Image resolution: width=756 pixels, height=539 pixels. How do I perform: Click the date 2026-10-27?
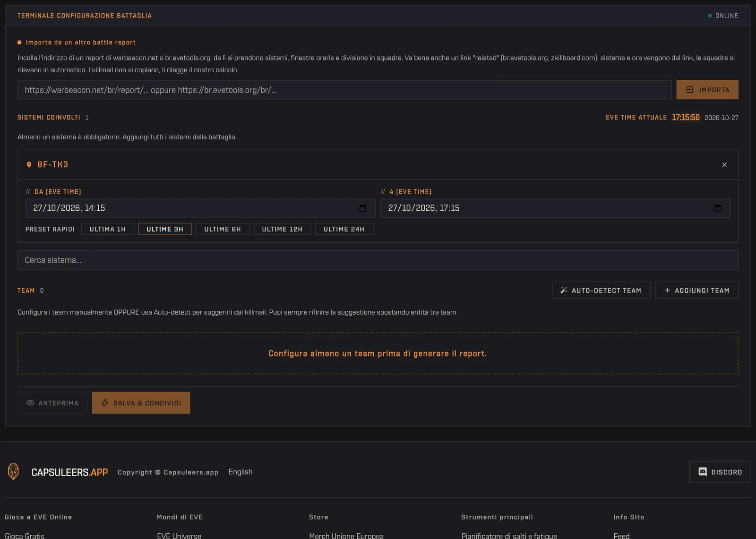[722, 118]
